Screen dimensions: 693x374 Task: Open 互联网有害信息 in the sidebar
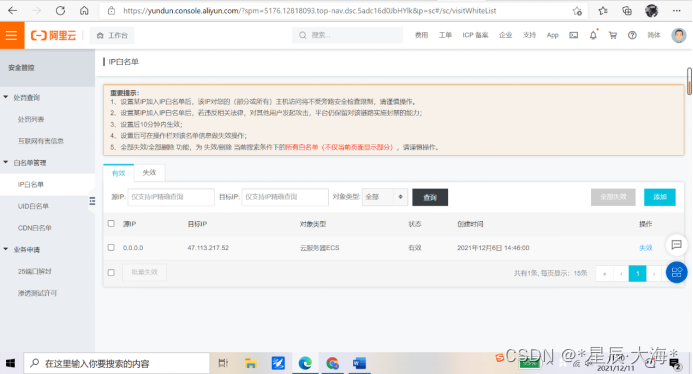point(41,141)
